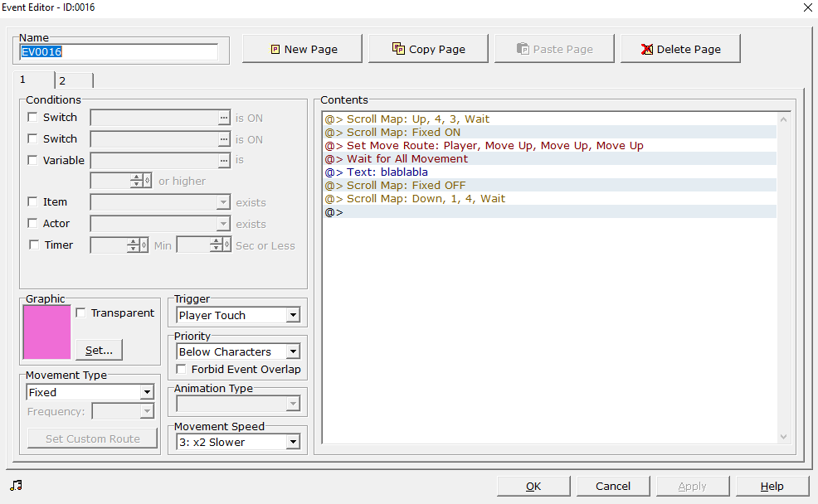Open the second Switch selector ellipsis button

[224, 139]
